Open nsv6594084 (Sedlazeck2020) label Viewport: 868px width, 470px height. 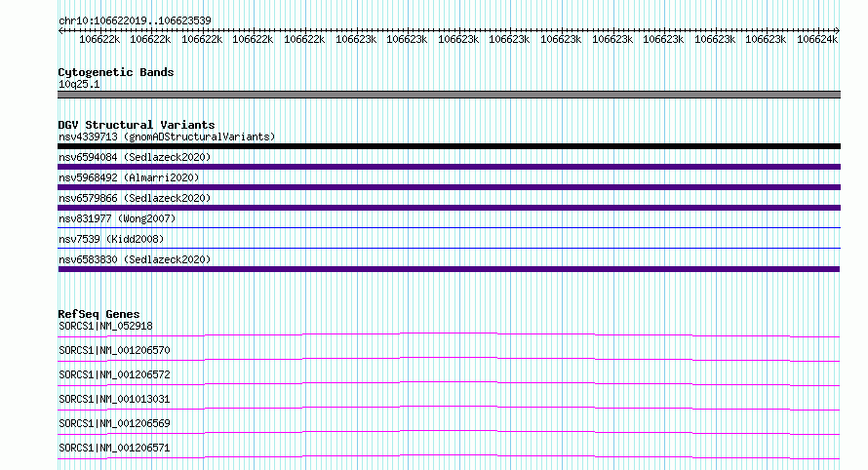pyautogui.click(x=135, y=157)
